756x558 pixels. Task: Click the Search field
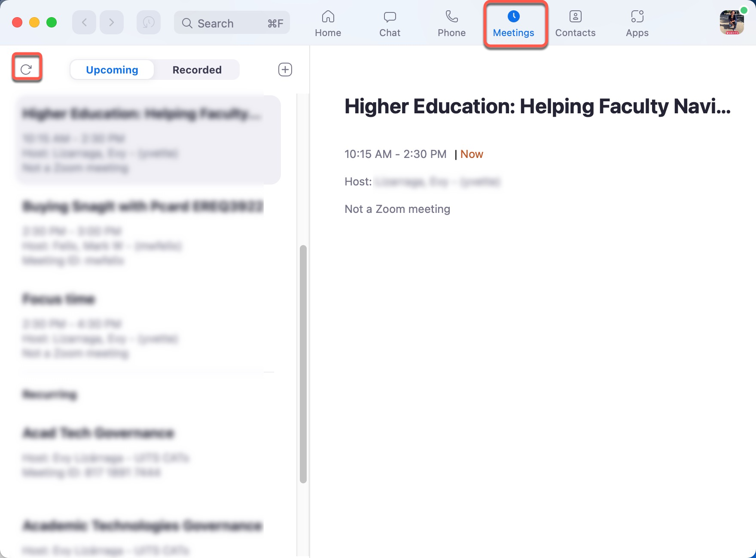point(232,23)
